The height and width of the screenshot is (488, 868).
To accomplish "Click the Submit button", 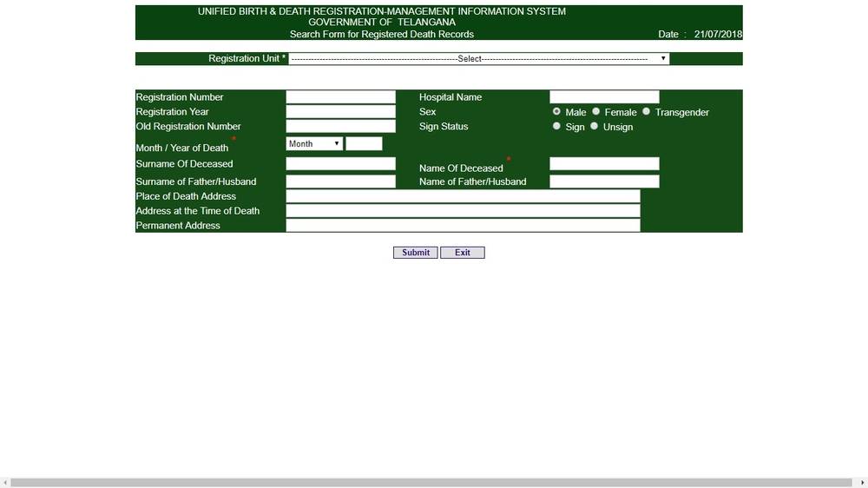I will (416, 253).
